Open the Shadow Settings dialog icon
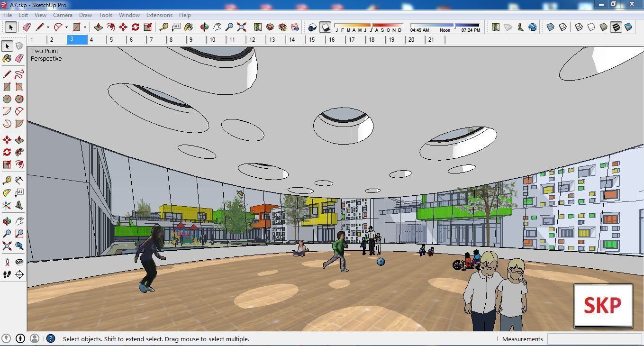This screenshot has height=346, width=644. [313, 27]
